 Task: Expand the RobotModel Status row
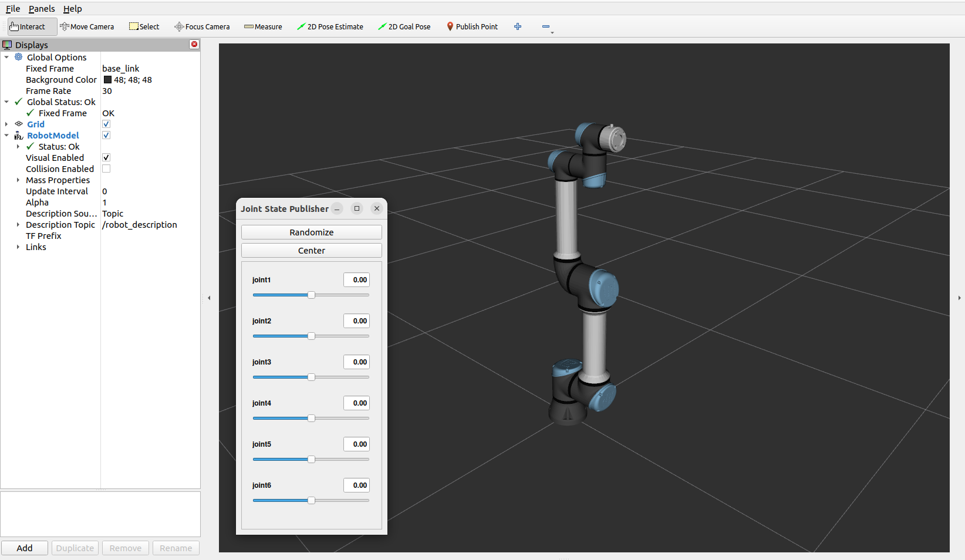(18, 146)
